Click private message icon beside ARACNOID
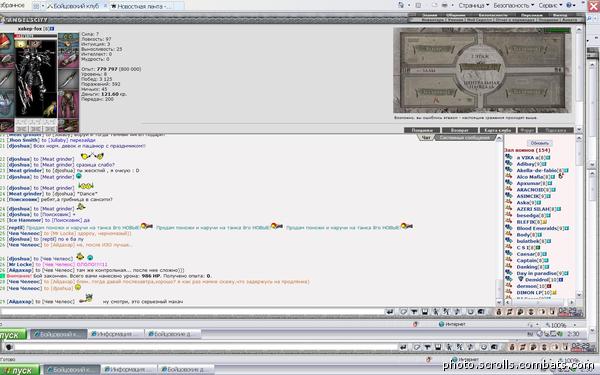Viewport: 600px width, 375px height. 509,189
